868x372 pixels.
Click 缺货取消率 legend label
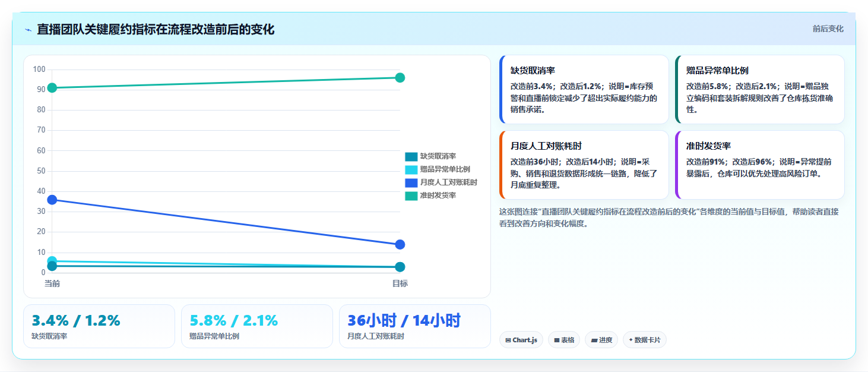438,156
